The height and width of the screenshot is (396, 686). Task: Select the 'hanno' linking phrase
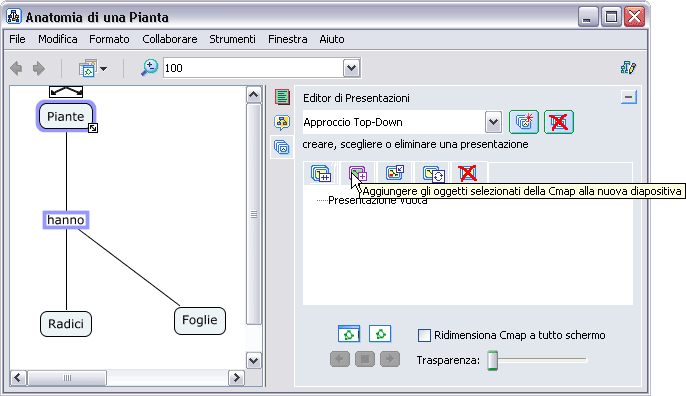coord(66,220)
